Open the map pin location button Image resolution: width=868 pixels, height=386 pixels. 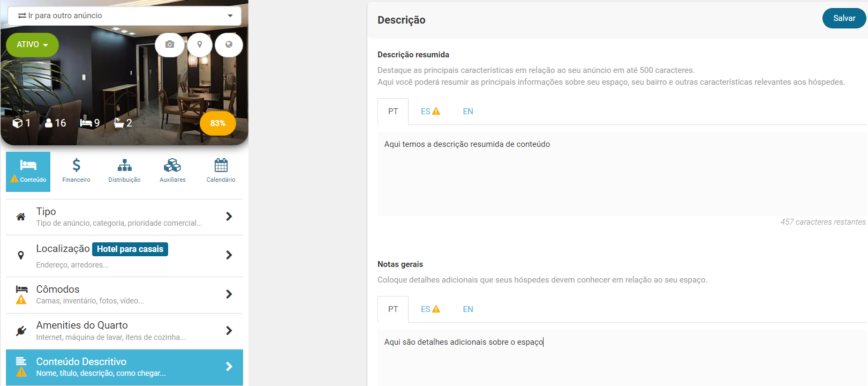(200, 44)
